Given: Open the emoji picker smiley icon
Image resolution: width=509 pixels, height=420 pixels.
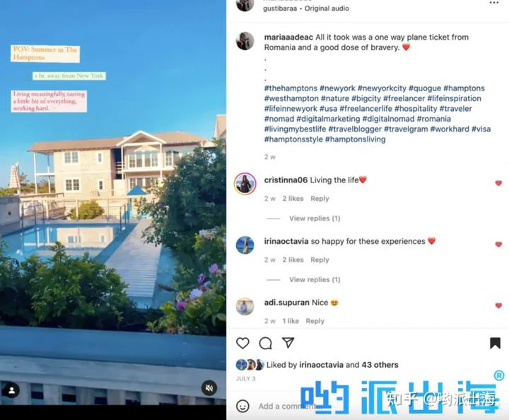Looking at the screenshot, I should (x=242, y=406).
